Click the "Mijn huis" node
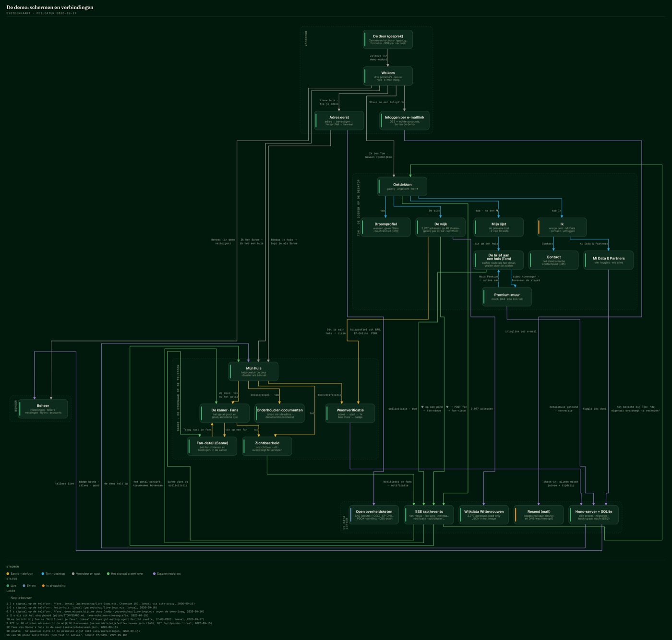The image size is (672, 640). (x=253, y=372)
